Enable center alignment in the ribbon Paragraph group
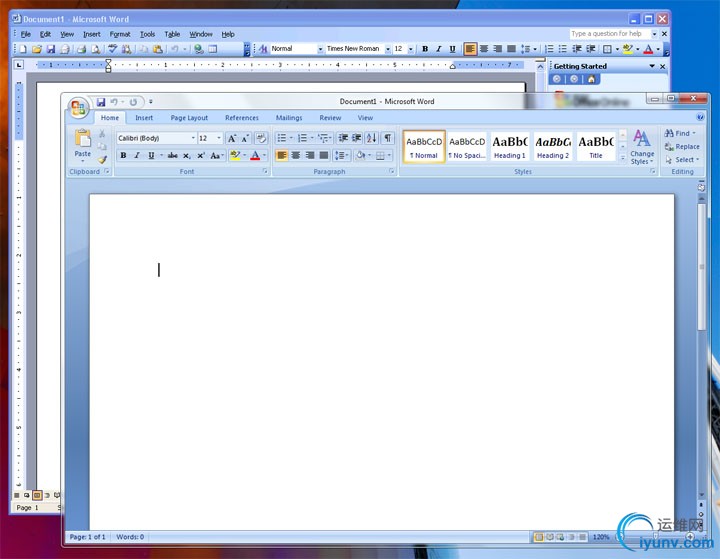720x559 pixels. click(296, 156)
